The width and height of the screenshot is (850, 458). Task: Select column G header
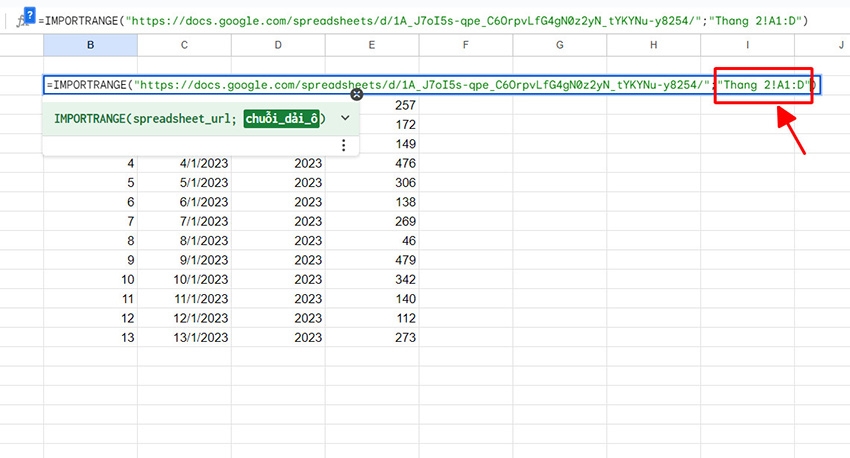[x=559, y=45]
